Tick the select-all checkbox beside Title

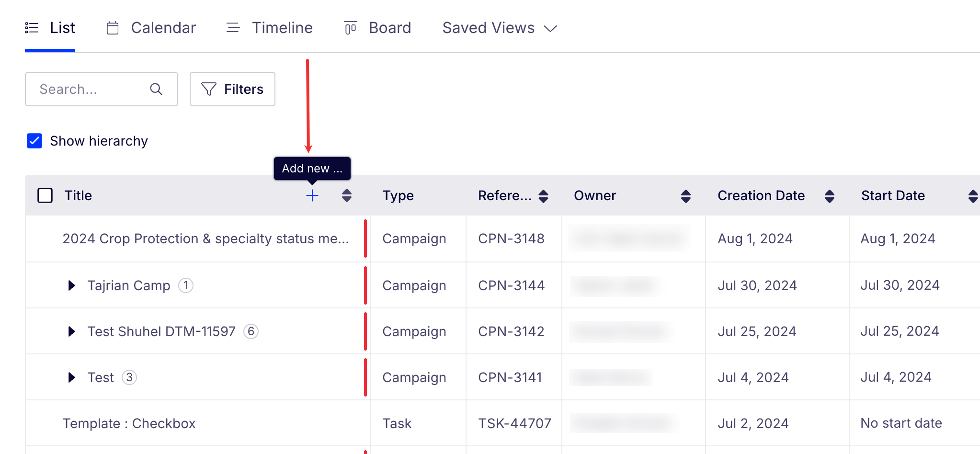tap(45, 195)
